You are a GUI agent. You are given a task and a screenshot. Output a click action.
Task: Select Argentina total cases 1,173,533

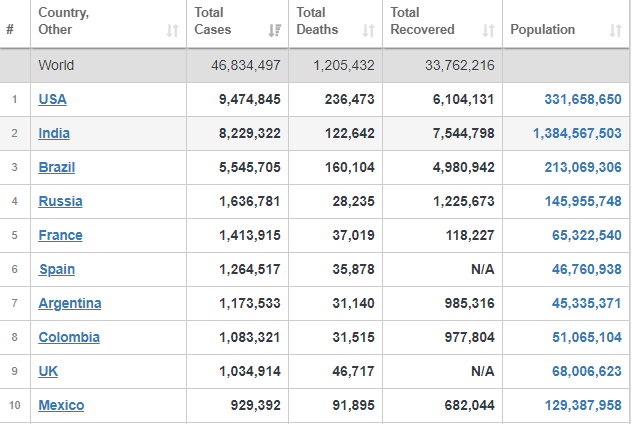coord(249,303)
